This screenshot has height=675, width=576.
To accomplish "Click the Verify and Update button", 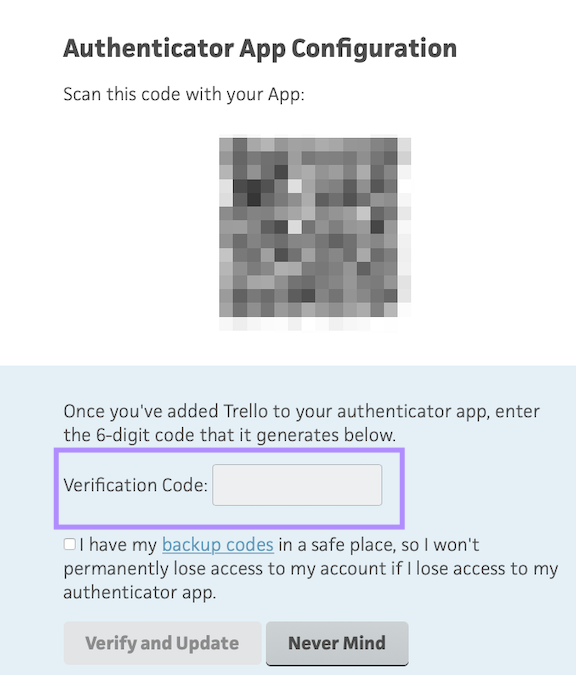I will coord(162,643).
